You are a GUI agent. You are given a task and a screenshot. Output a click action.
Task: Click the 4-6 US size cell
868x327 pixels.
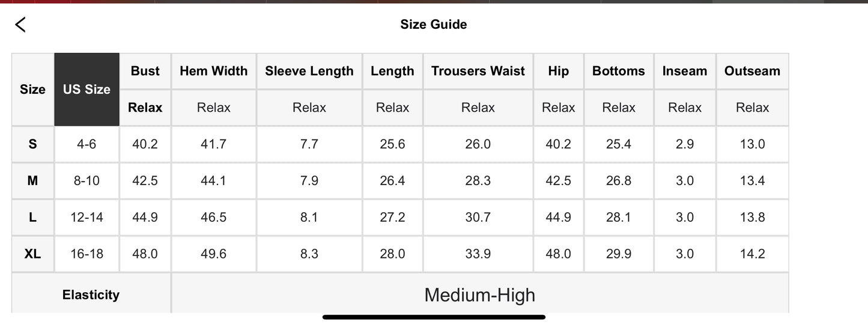(86, 144)
